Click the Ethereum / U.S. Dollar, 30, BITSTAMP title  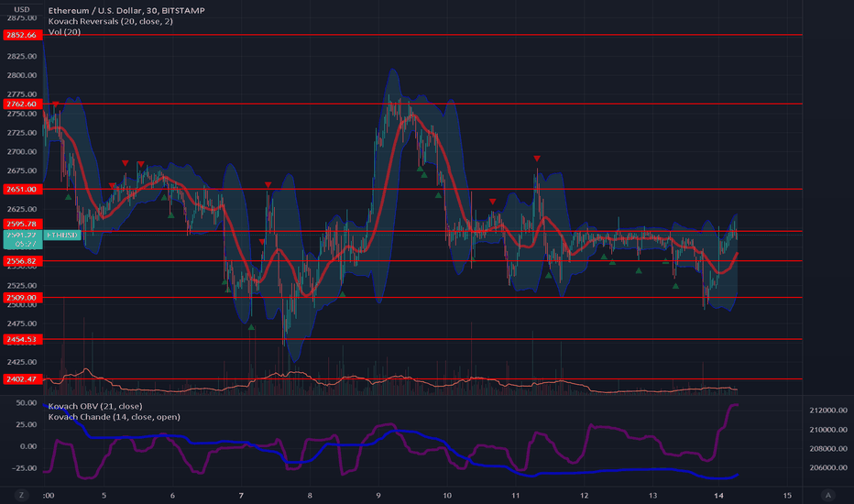tap(126, 10)
